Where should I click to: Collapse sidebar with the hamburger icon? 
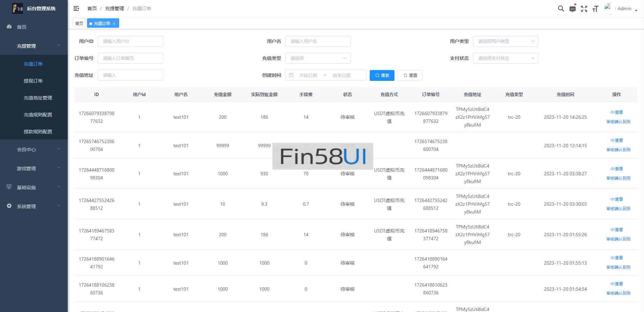(x=76, y=8)
